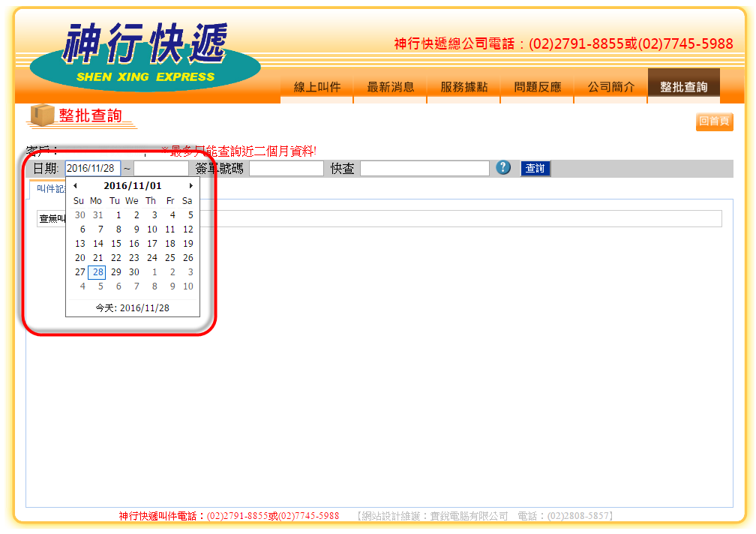Select day 15 in the calendar
The image size is (756, 534).
coord(116,244)
